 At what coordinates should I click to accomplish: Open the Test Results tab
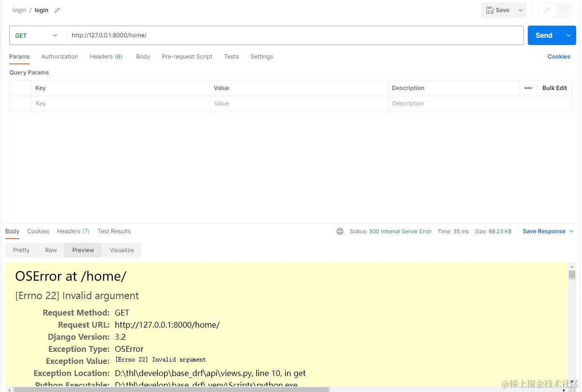tap(114, 231)
